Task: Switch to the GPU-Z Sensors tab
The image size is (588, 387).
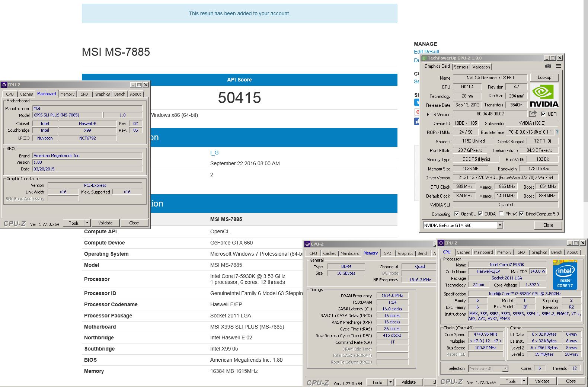Action: click(461, 67)
